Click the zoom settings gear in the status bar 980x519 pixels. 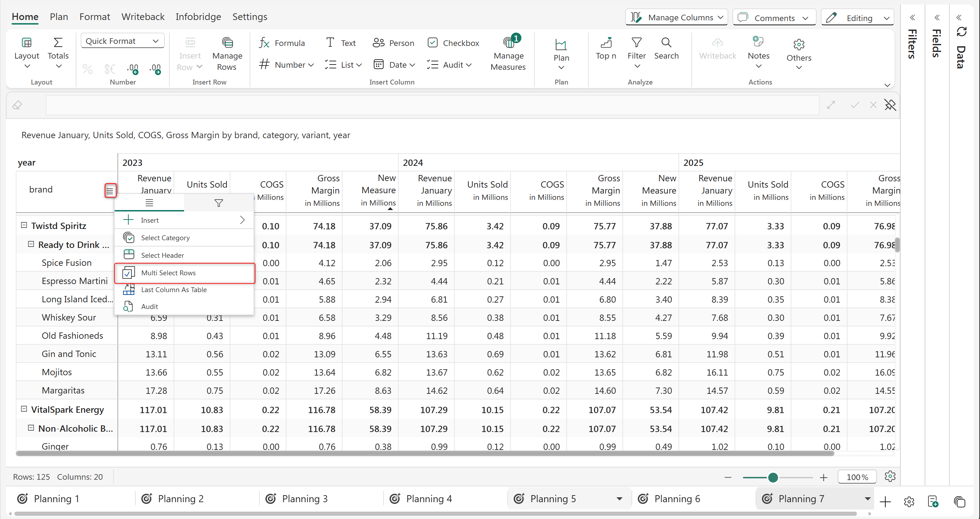(x=890, y=476)
